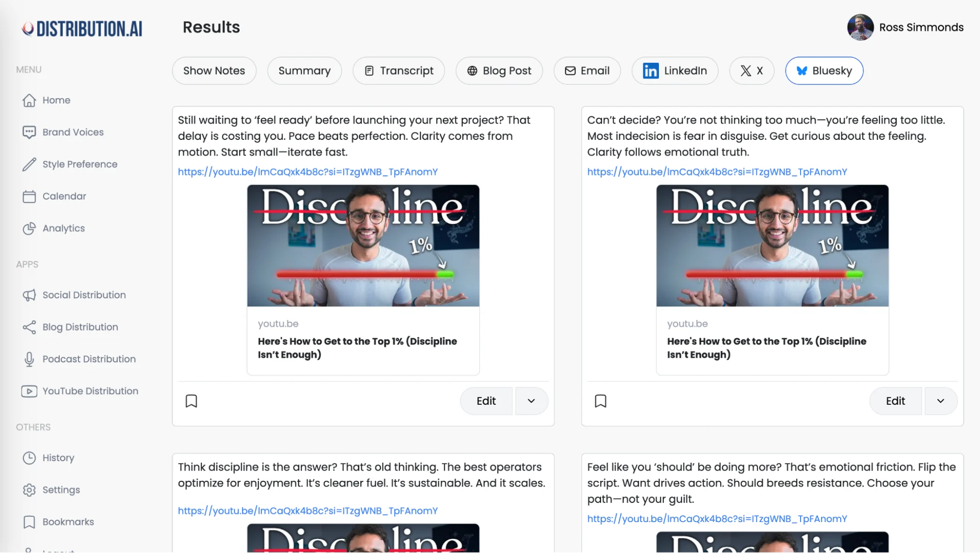The width and height of the screenshot is (980, 553).
Task: Open Analytics from sidebar
Action: coord(64,228)
